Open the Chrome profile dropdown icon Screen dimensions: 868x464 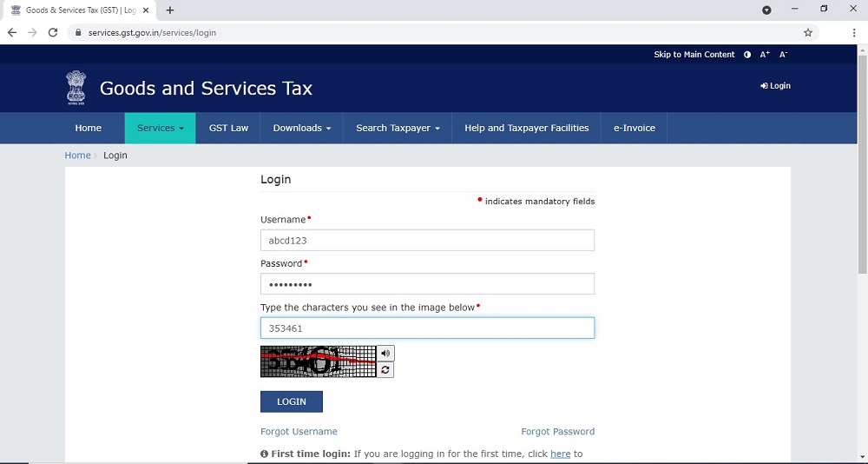(x=766, y=10)
